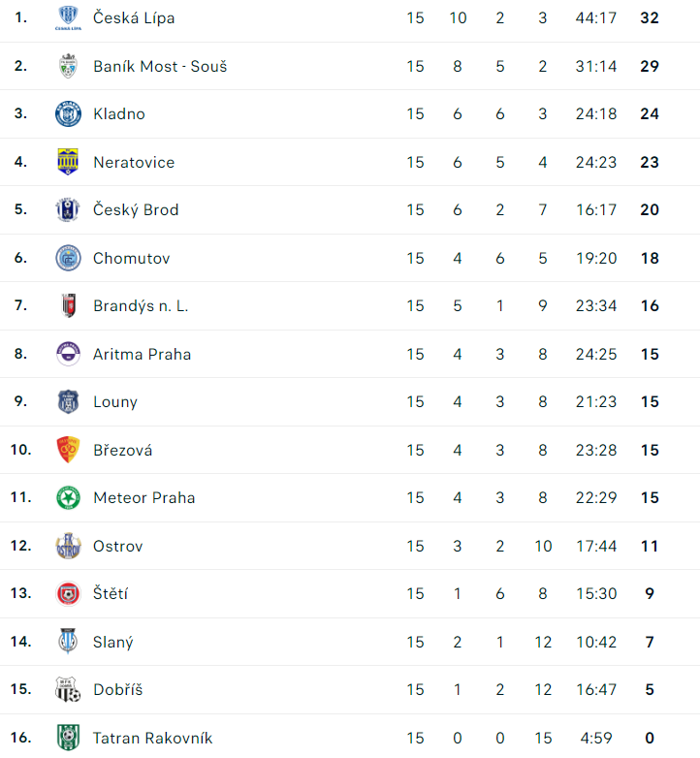The width and height of the screenshot is (700, 758).
Task: Click the Ostrov club crest
Action: pos(68,546)
